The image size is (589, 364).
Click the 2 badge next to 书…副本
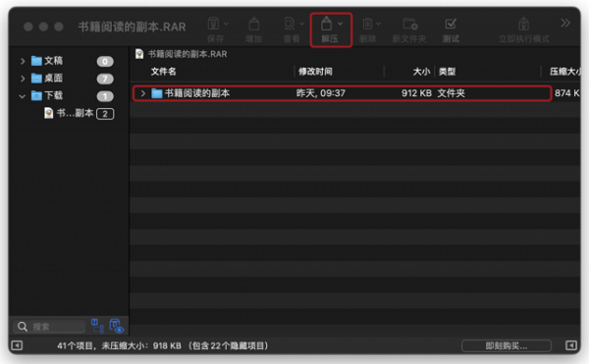(x=105, y=114)
